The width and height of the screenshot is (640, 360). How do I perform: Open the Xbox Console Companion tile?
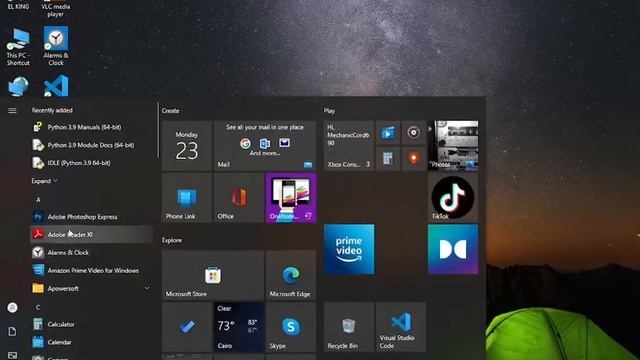coord(349,146)
